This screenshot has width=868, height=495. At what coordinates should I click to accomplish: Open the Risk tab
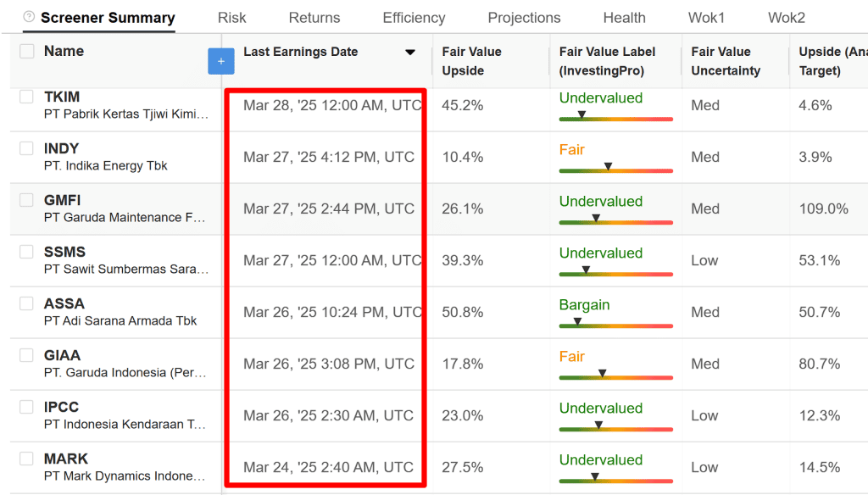tap(232, 18)
